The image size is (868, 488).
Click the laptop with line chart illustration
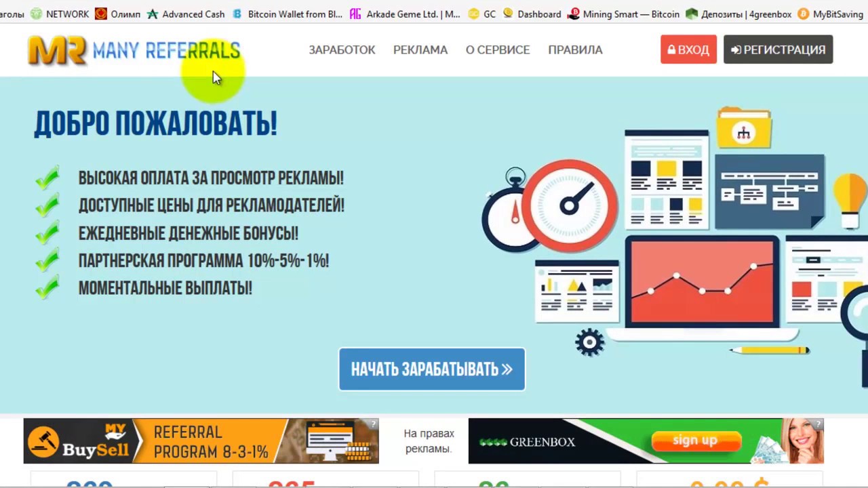(702, 288)
